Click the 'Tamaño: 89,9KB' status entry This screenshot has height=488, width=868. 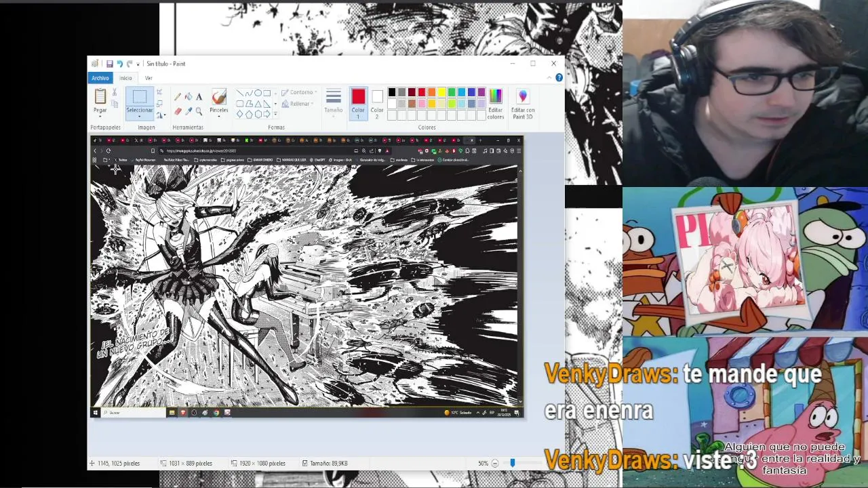pyautogui.click(x=329, y=464)
